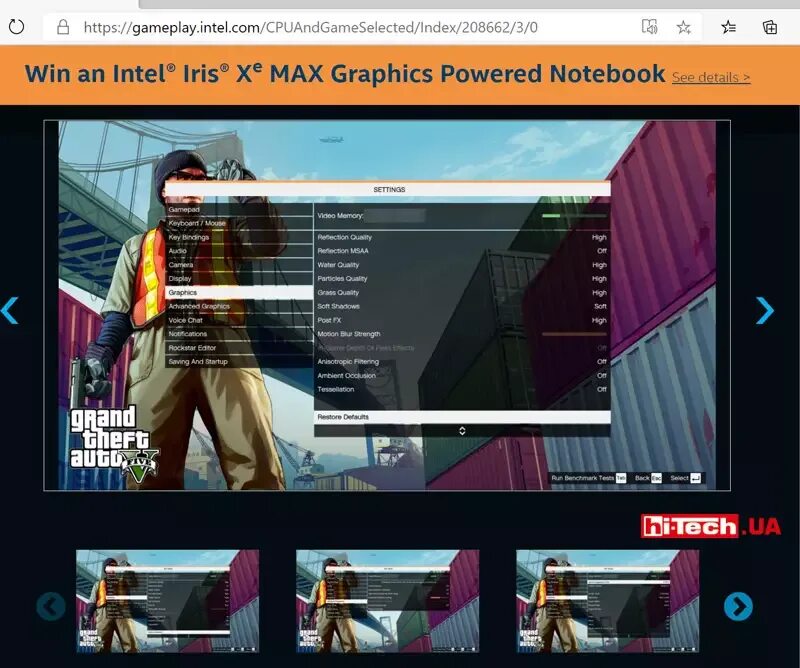Click the Display settings entry

tap(239, 279)
